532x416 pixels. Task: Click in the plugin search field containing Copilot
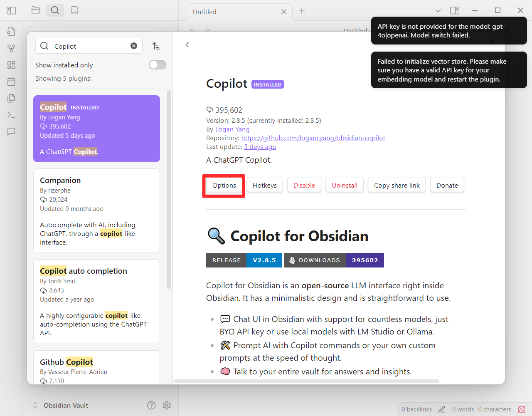click(x=89, y=46)
